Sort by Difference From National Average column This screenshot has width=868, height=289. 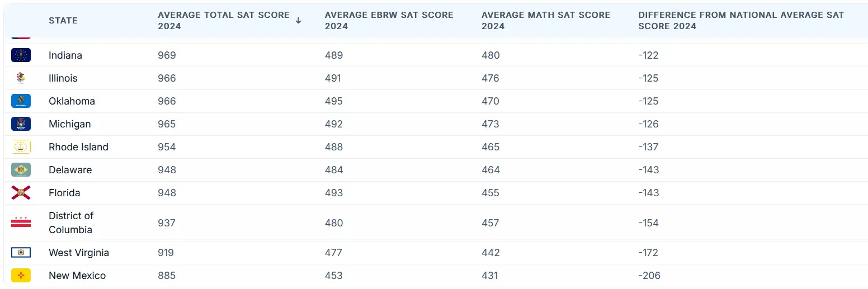point(740,21)
